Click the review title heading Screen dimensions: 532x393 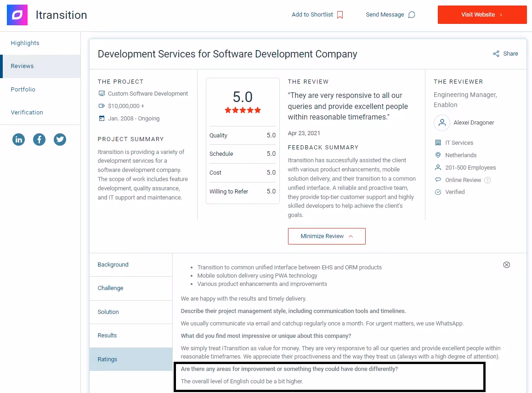227,54
